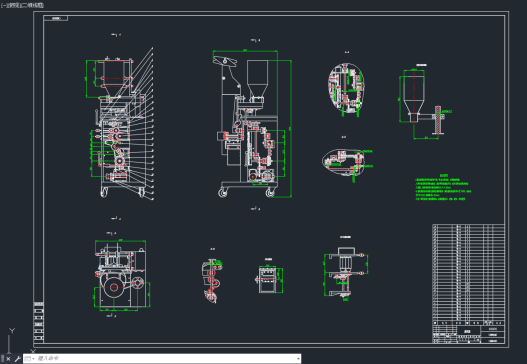The image size is (527, 364).
Task: Grab the command line drag grip handle
Action: [x=3, y=359]
